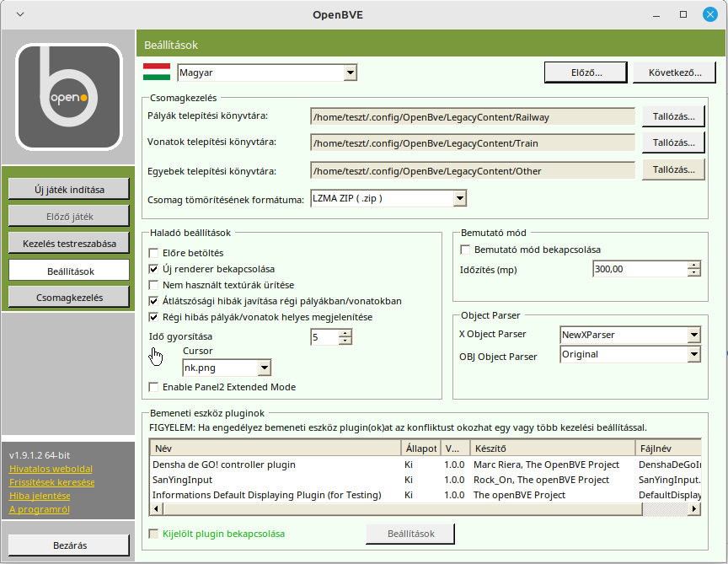The image size is (728, 564).
Task: Click the V... version column header
Action: (455, 449)
